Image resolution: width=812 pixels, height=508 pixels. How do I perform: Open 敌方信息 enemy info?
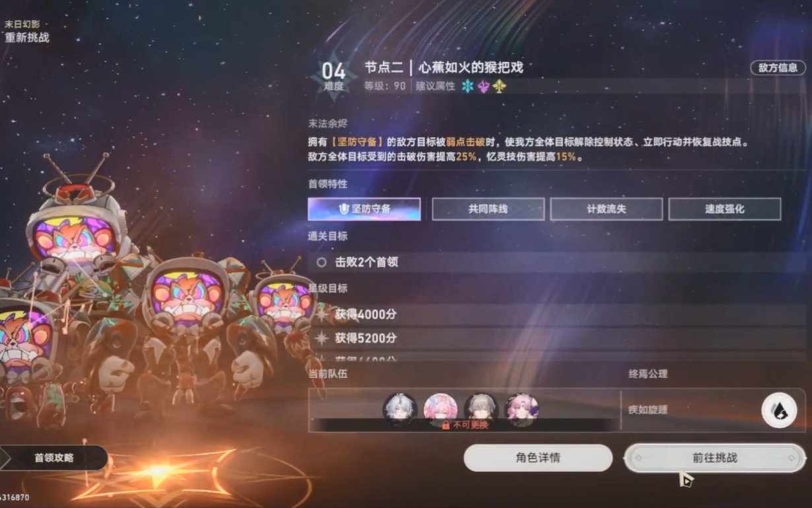(778, 67)
